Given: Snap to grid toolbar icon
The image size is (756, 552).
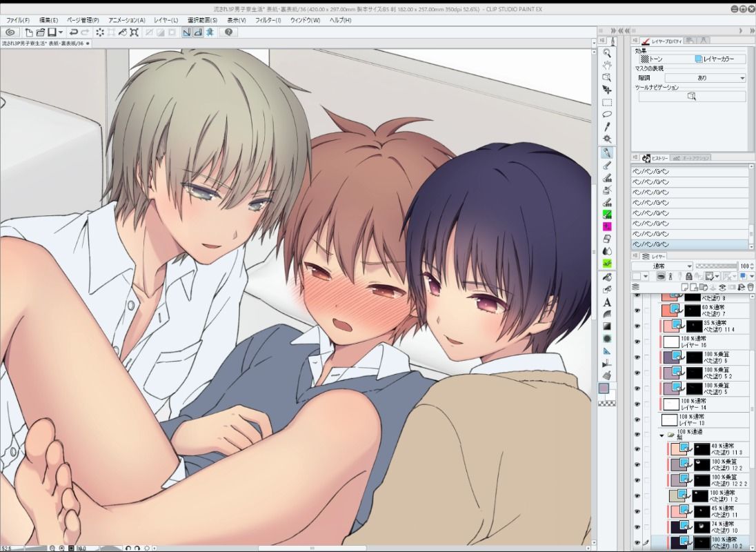Looking at the screenshot, I should tap(210, 32).
